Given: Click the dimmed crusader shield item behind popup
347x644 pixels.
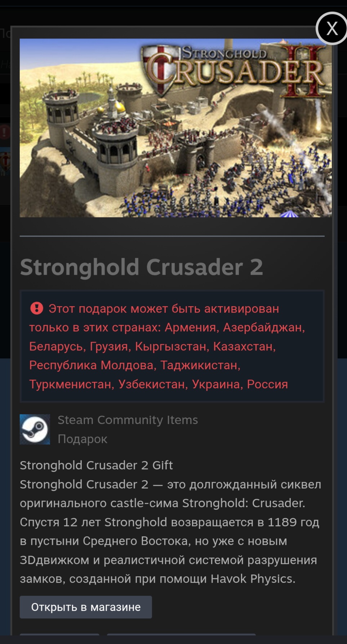Looking at the screenshot, I should pos(5,162).
